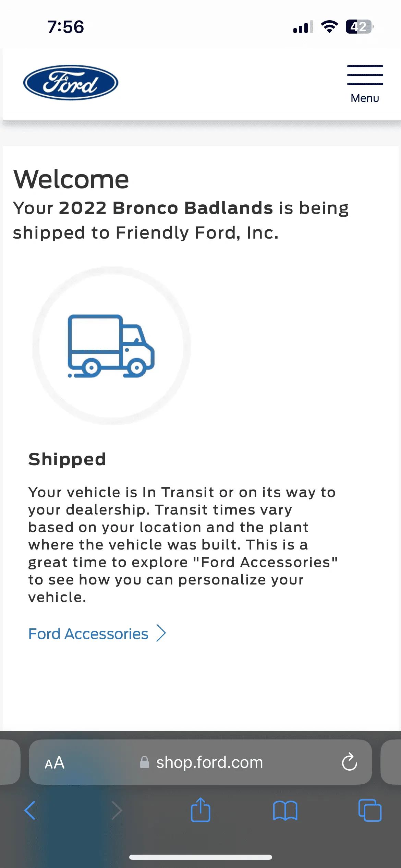Open the hamburger Menu
401x868 pixels.
[x=365, y=84]
